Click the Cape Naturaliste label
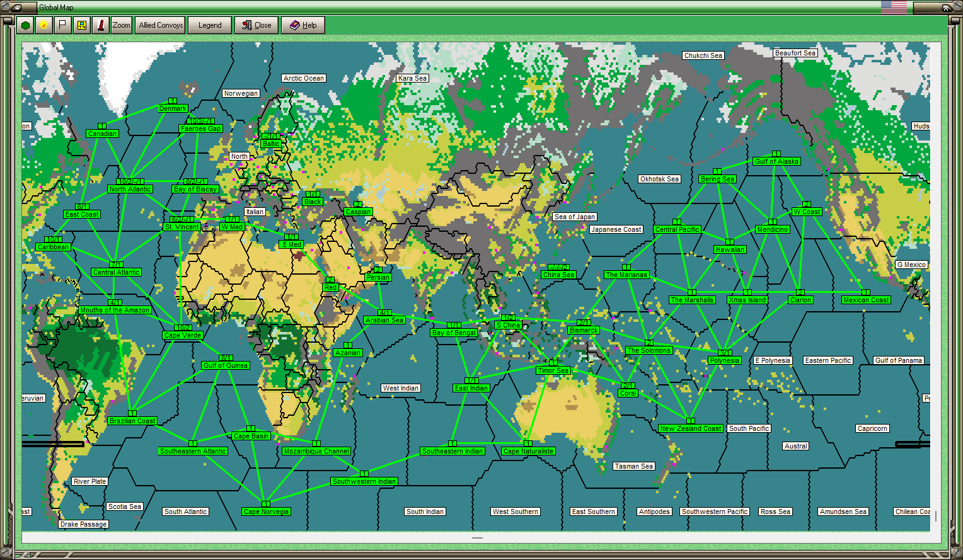The image size is (963, 560). click(x=528, y=451)
